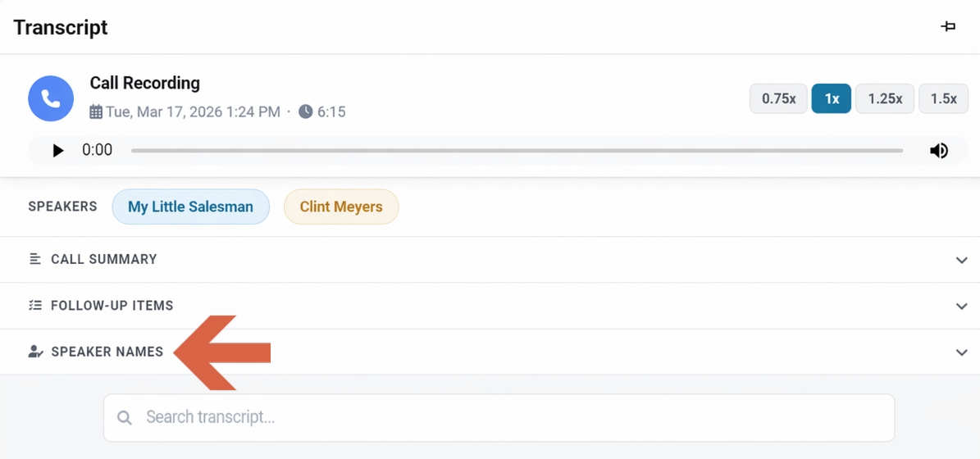Click the Speaker Names person icon
The image size is (980, 459).
[x=35, y=352]
